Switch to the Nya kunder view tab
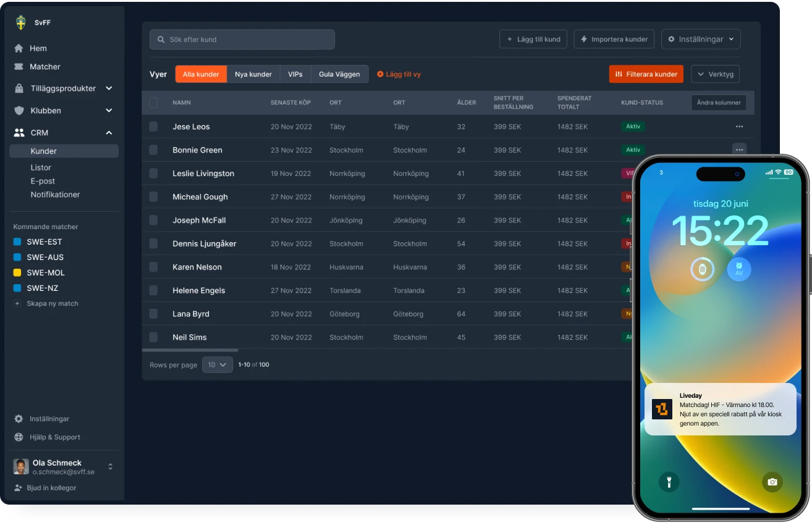The height and width of the screenshot is (525, 812). coord(253,74)
